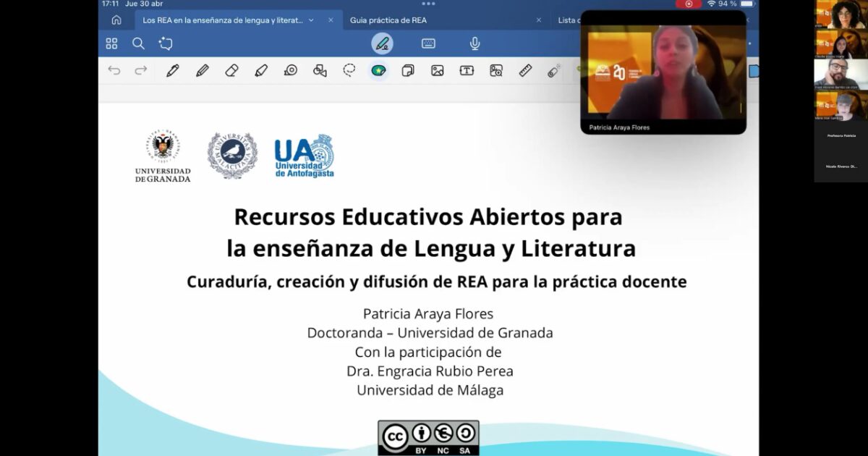This screenshot has width=868, height=456.
Task: Toggle keyboard typing mode
Action: pos(428,43)
